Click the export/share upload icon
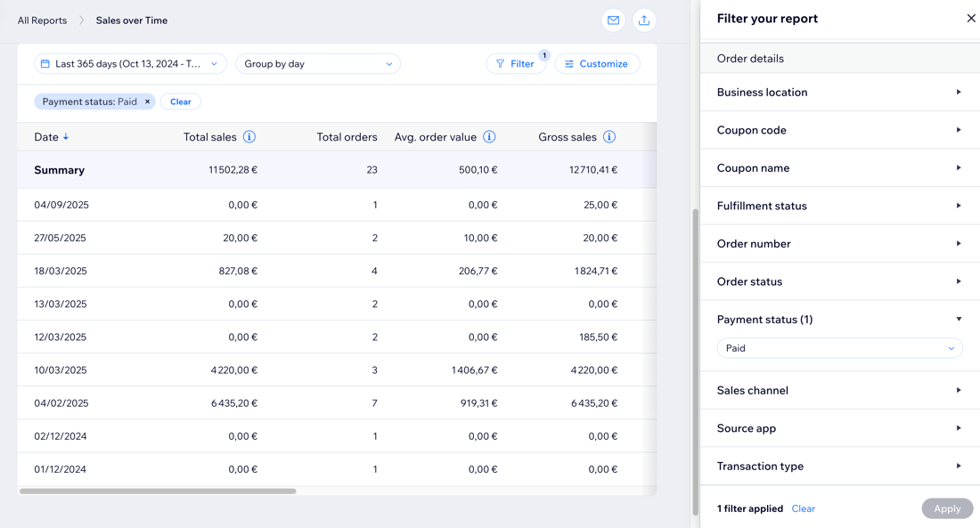 (x=644, y=20)
